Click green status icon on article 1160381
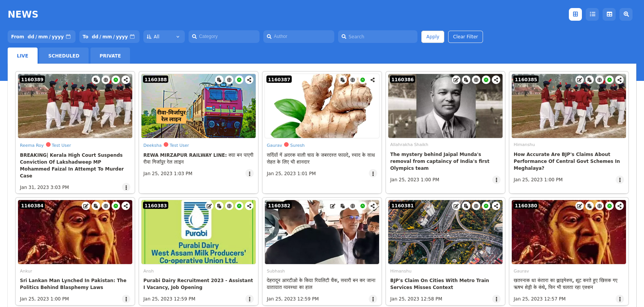Viewport: 644px width, 307px height. click(486, 206)
